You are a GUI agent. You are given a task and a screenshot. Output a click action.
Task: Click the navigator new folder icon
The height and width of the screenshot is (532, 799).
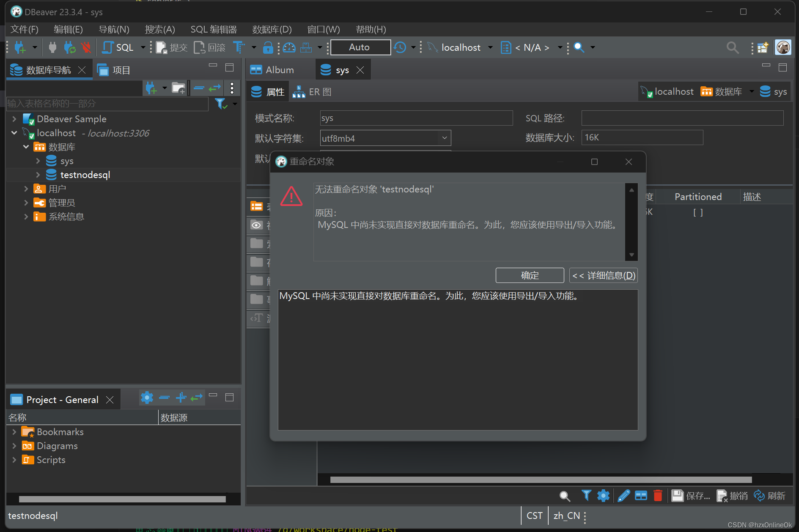[x=178, y=88]
